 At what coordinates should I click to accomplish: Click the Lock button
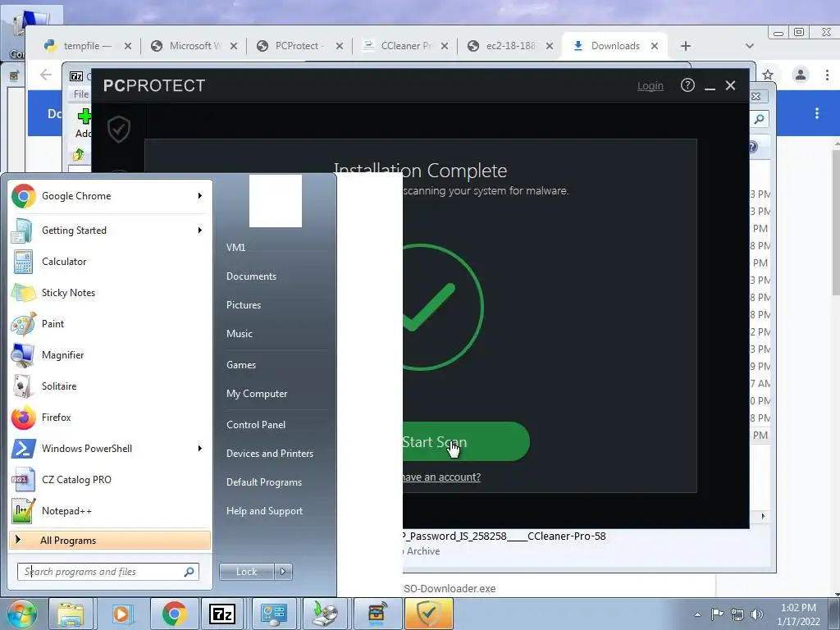coord(247,572)
